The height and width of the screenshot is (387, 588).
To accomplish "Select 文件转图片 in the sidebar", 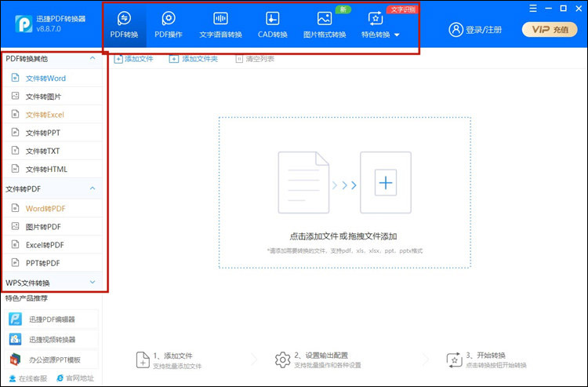I will click(x=53, y=97).
